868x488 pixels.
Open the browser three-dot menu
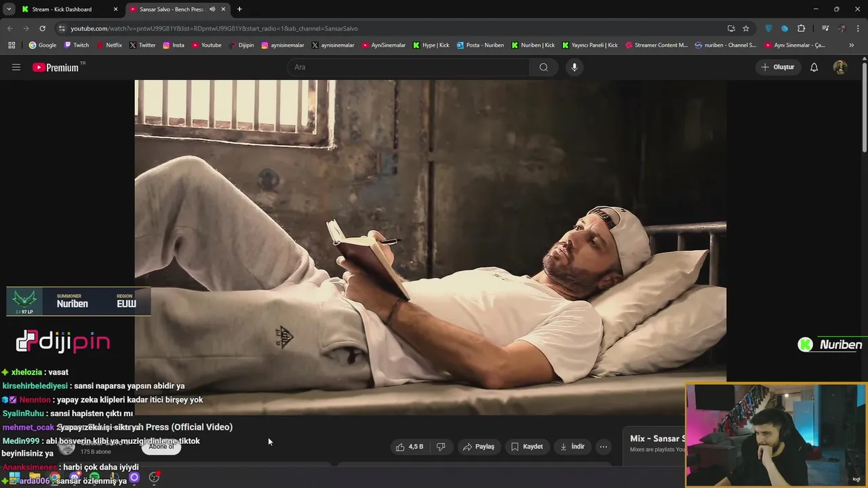[x=858, y=28]
